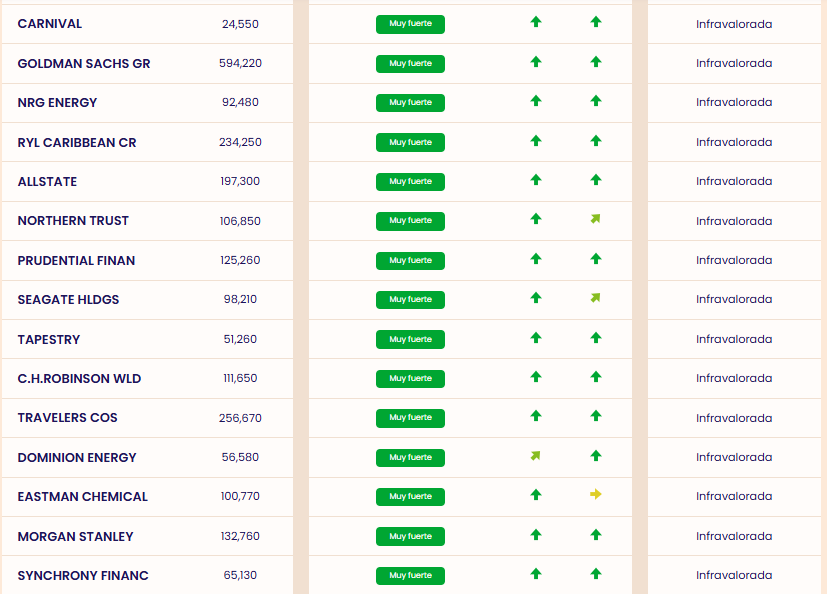Screen dimensions: 827x594
Task: Select the price 234,250
Action: click(241, 142)
